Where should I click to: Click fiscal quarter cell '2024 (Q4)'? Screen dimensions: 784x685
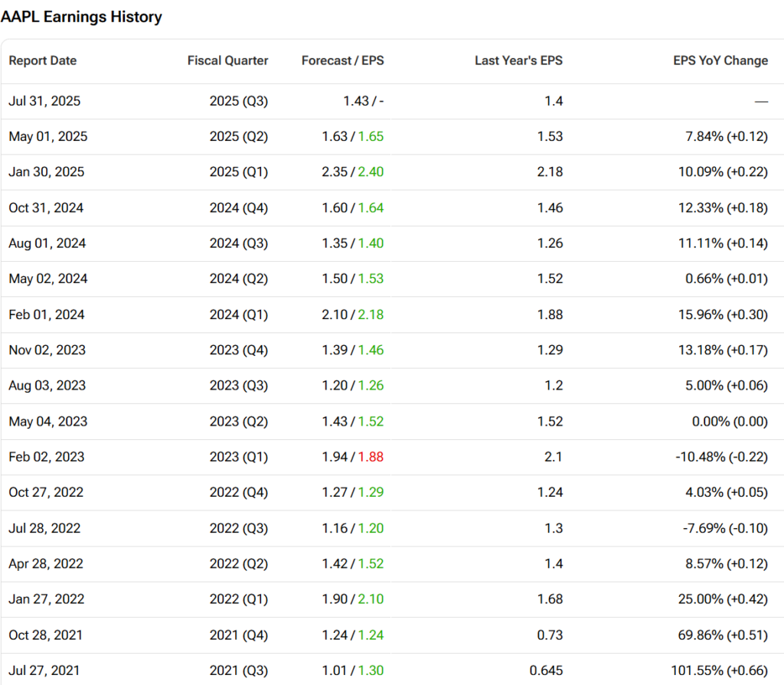239,207
